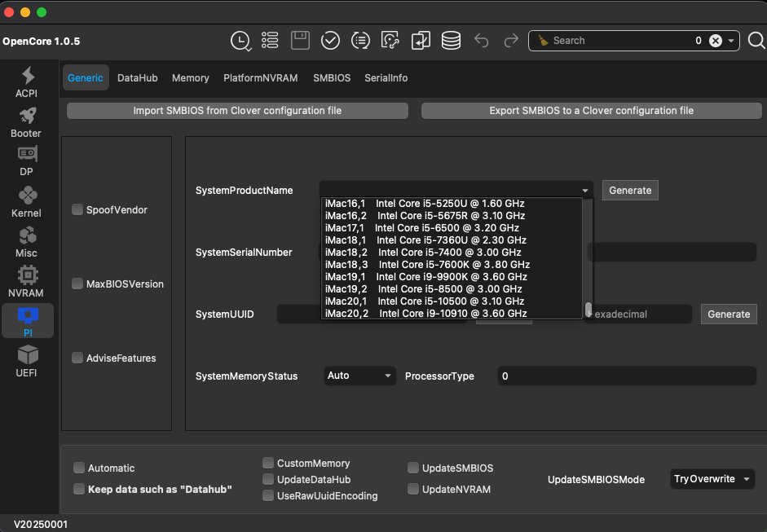This screenshot has height=532, width=767.
Task: Clear the search field with X icon
Action: click(x=716, y=41)
